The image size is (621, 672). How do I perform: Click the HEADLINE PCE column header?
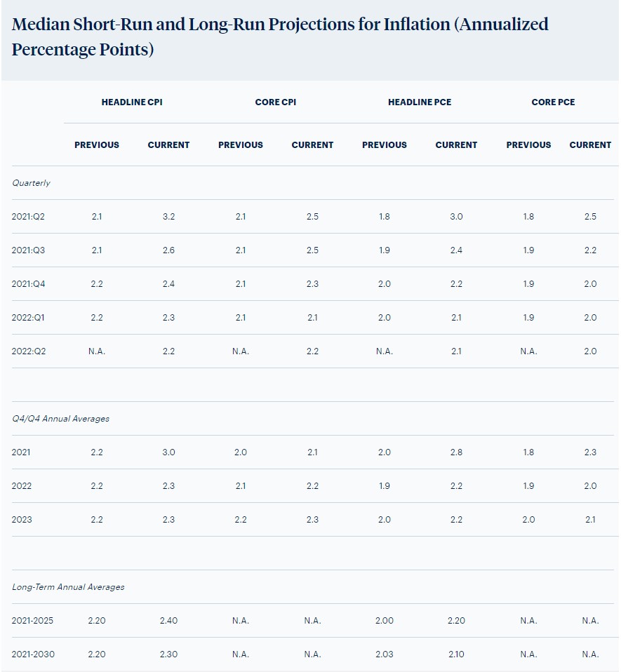click(x=420, y=102)
